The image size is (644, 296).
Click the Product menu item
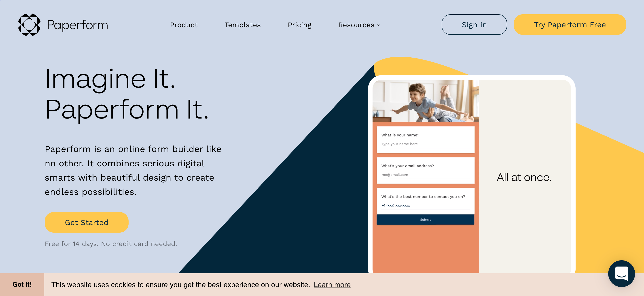coord(184,25)
